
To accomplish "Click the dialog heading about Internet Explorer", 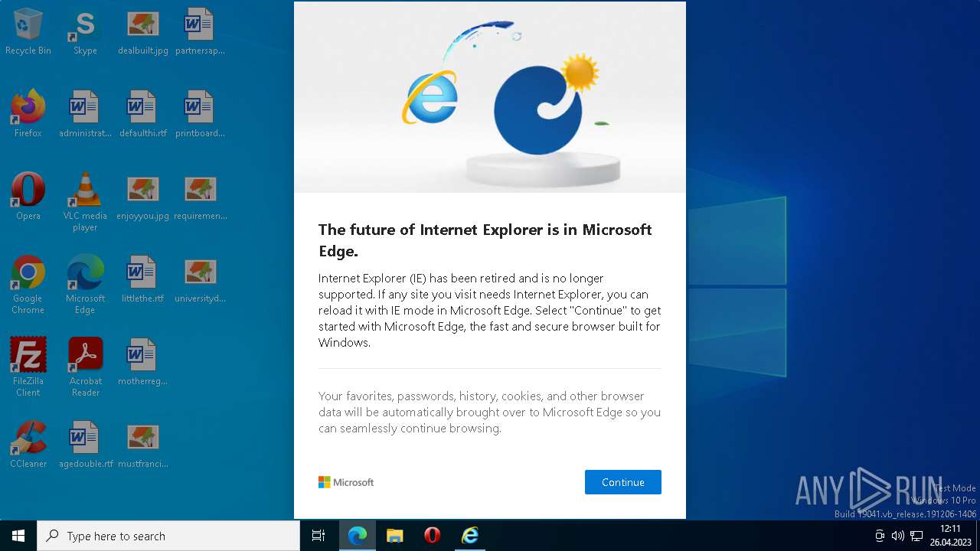I will pos(485,240).
